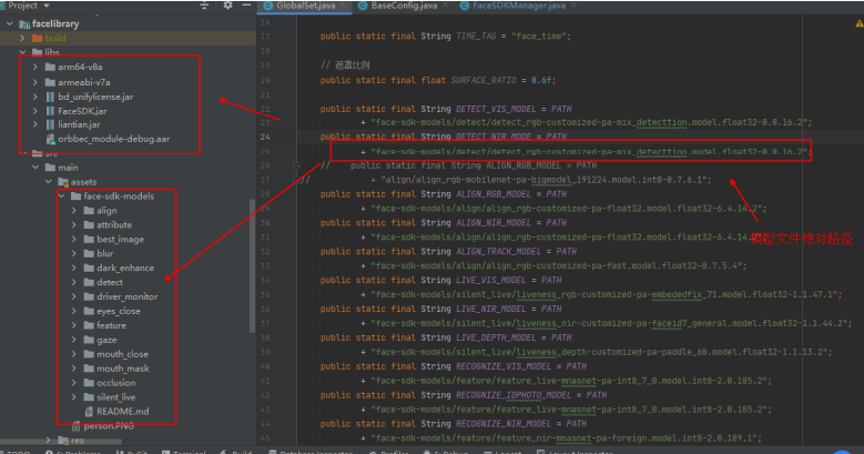Click the README.md file icon
The image size is (864, 454).
(x=89, y=411)
